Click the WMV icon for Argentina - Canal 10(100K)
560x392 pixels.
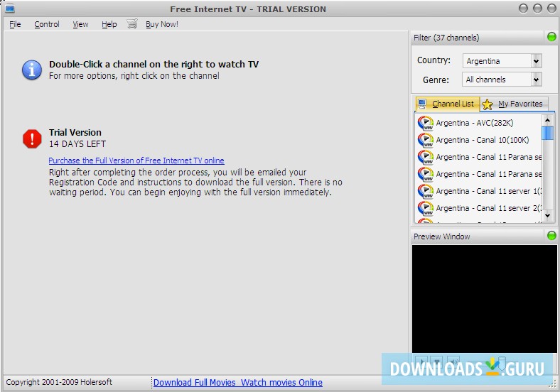[426, 140]
